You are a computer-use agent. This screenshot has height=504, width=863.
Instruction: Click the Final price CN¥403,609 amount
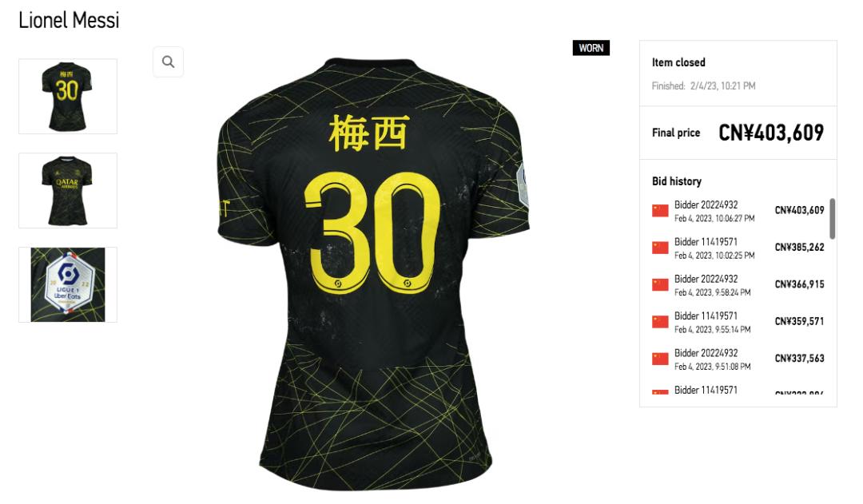[771, 133]
